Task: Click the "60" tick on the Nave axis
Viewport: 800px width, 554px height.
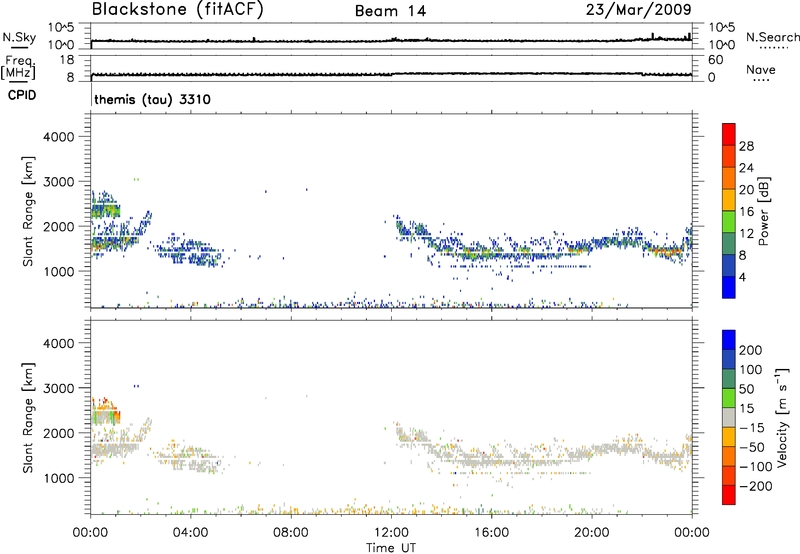Action: click(x=715, y=60)
